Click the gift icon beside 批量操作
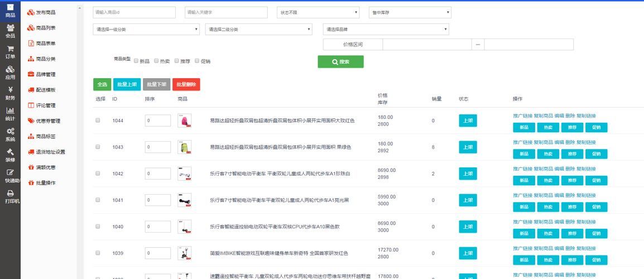Image resolution: width=644 pixels, height=279 pixels. pyautogui.click(x=31, y=183)
